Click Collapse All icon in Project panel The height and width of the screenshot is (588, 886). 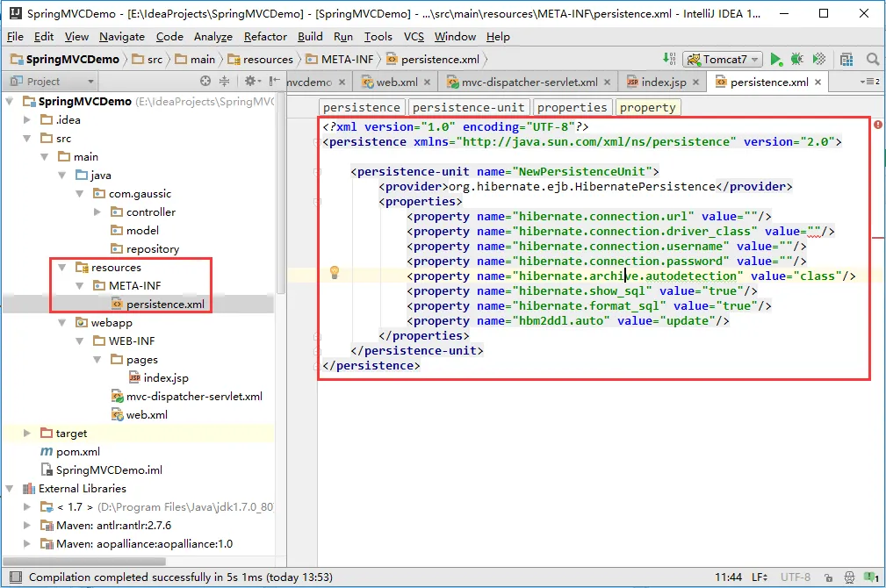(224, 82)
